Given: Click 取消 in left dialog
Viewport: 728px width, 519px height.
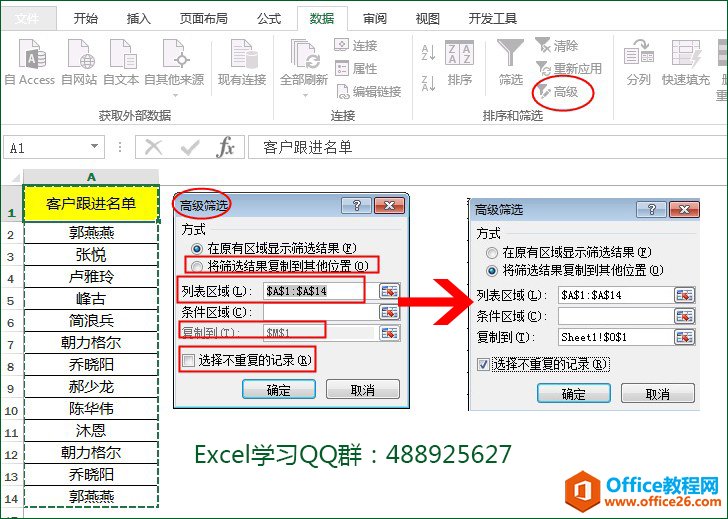Looking at the screenshot, I should tap(363, 389).
